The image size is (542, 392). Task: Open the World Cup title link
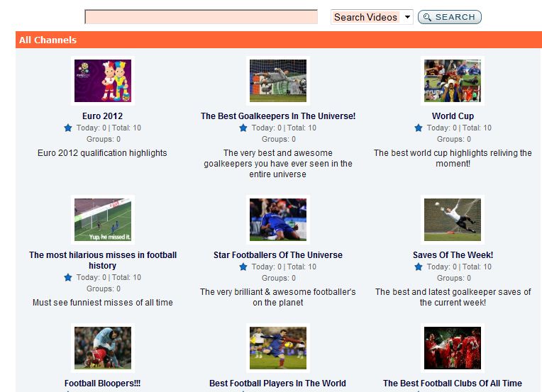point(453,116)
